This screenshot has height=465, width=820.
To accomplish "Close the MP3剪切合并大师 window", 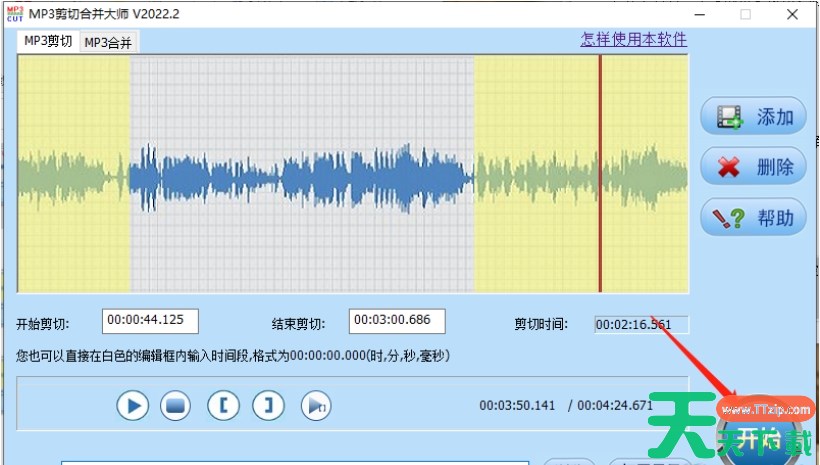I will coord(791,14).
